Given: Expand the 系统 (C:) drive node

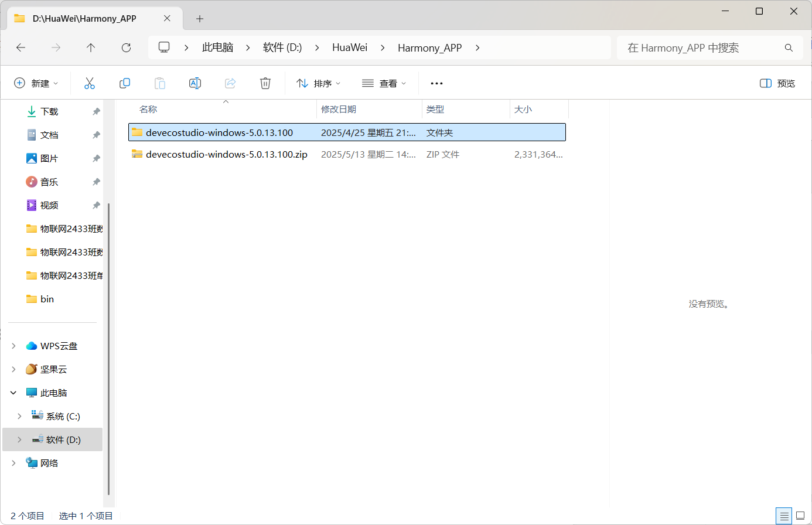Looking at the screenshot, I should pos(19,416).
